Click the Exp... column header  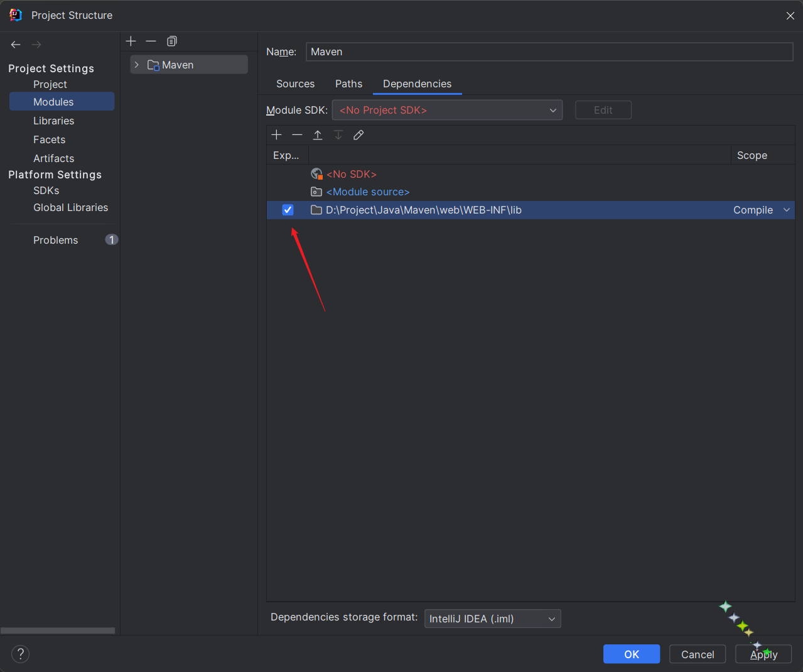pos(286,155)
